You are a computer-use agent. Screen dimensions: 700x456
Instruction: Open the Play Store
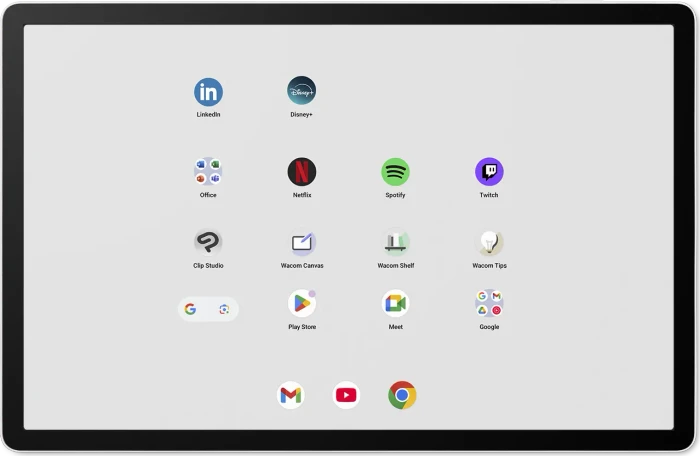tap(302, 304)
